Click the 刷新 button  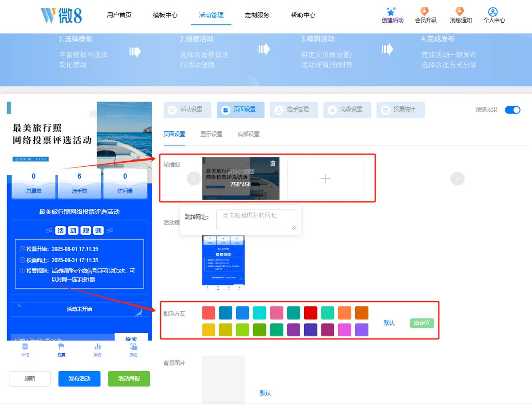click(30, 379)
